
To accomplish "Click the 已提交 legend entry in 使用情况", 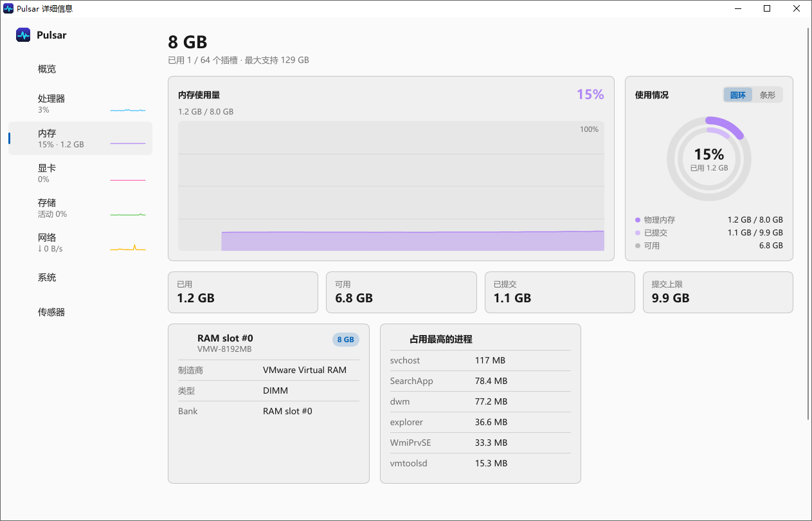I will (x=709, y=233).
